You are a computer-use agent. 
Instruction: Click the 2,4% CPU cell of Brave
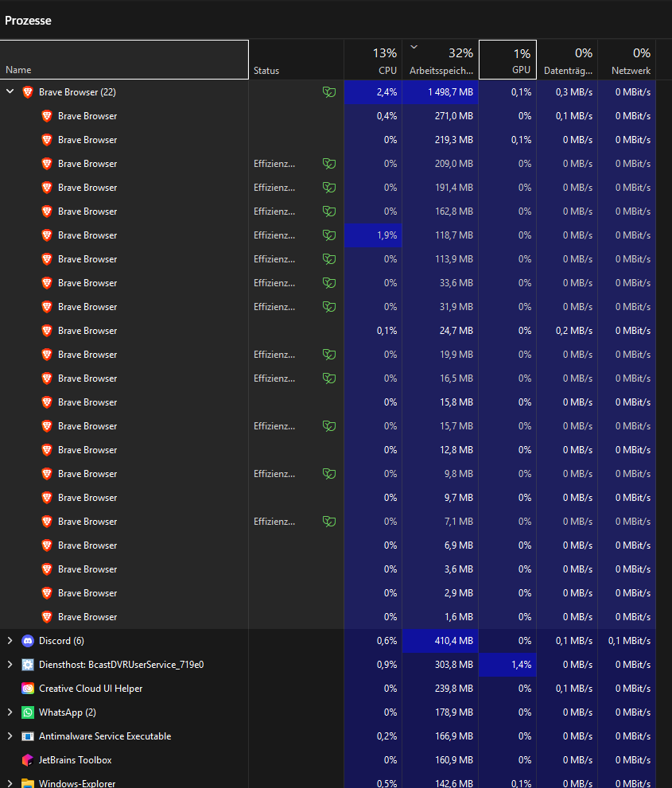point(373,92)
